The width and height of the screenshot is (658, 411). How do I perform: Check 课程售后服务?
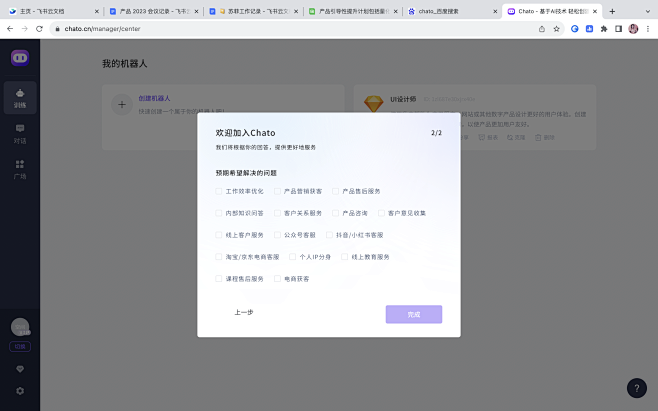click(x=219, y=278)
